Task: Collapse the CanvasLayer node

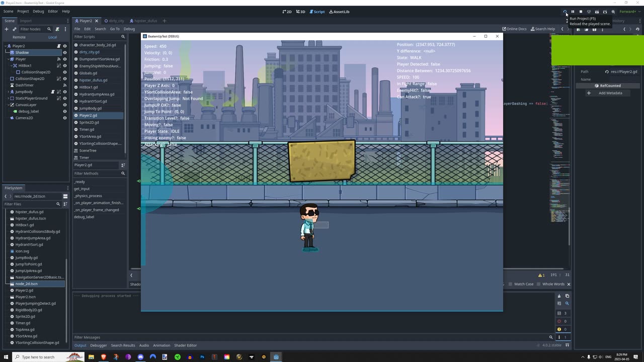Action: pyautogui.click(x=9, y=105)
